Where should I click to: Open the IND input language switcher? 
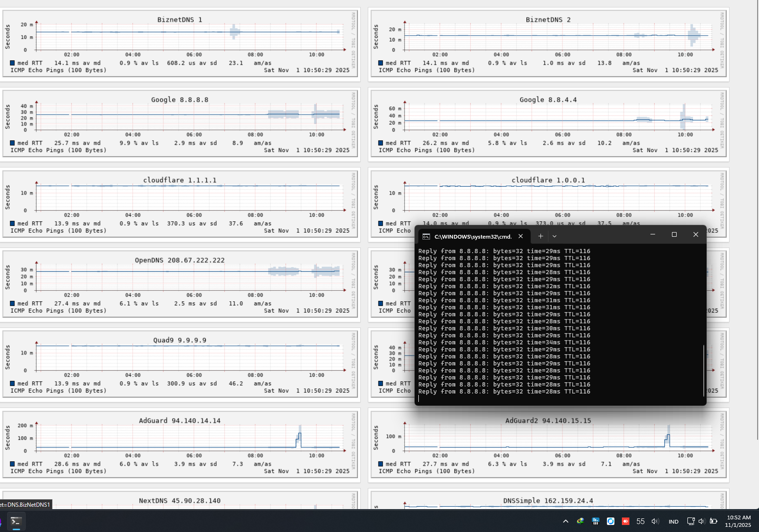673,521
